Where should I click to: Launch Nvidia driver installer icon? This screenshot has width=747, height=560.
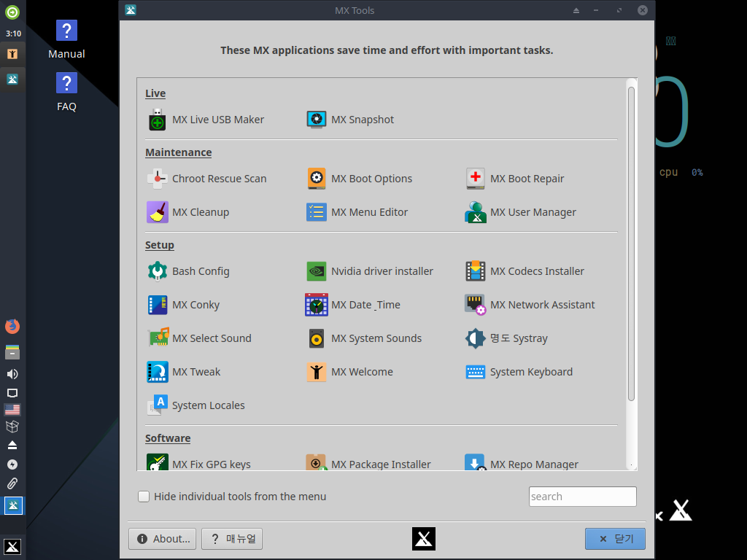317,271
